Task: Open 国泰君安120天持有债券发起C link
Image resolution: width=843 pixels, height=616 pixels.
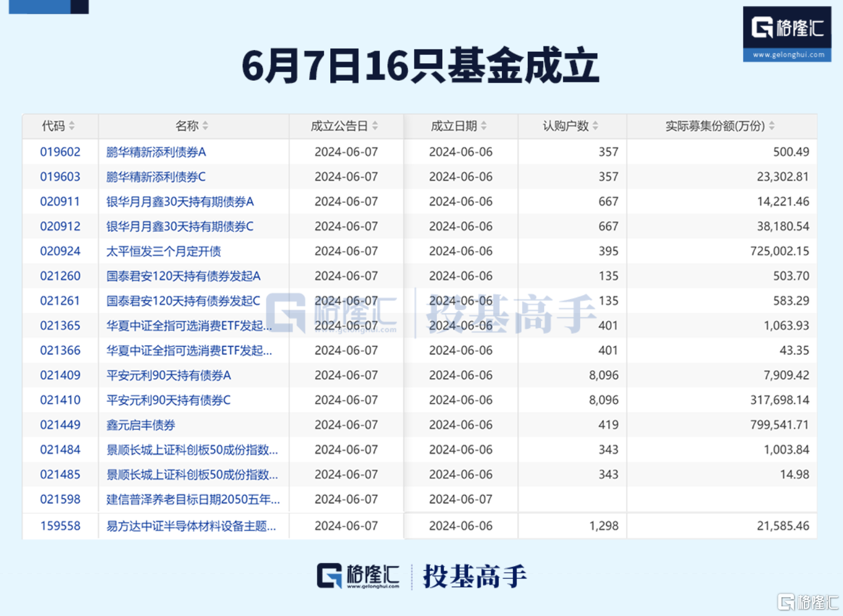Action: click(x=183, y=300)
